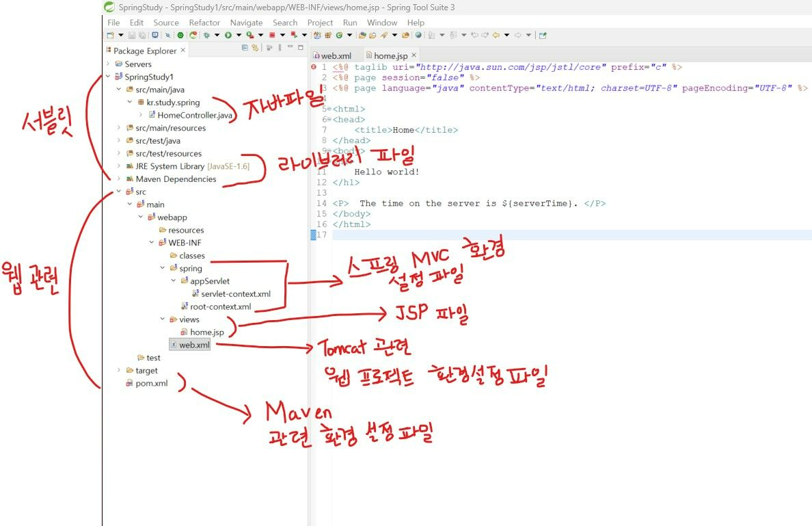Click the yellow Back navigation arrow
This screenshot has width=812, height=526.
coord(496,36)
